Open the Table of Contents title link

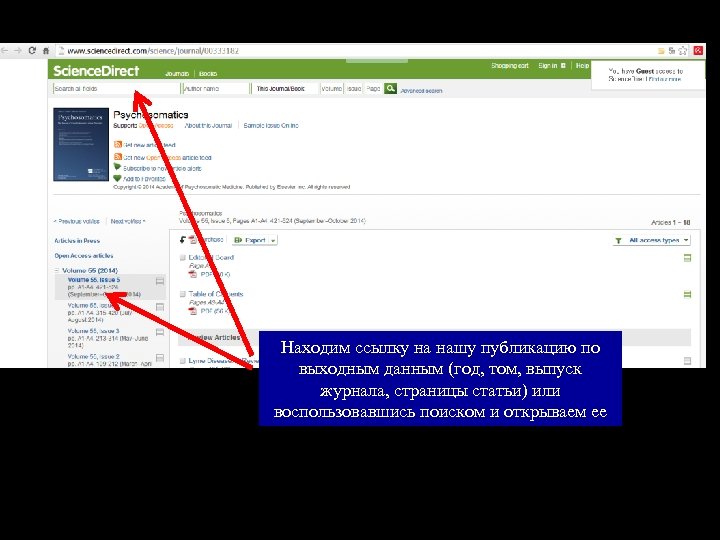pos(216,294)
